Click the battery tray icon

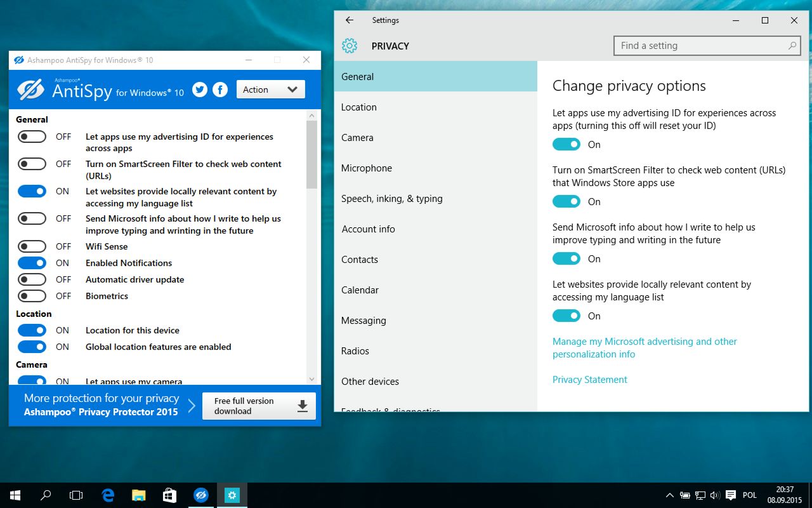pyautogui.click(x=685, y=495)
